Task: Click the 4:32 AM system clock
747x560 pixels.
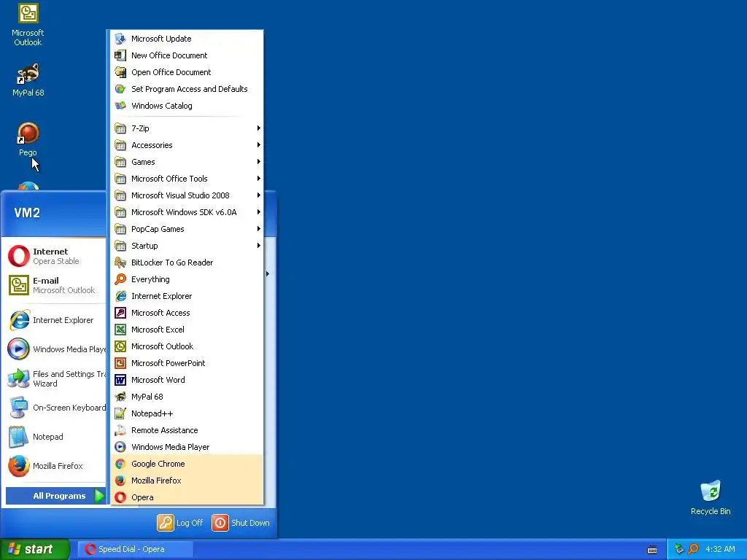Action: click(x=720, y=549)
